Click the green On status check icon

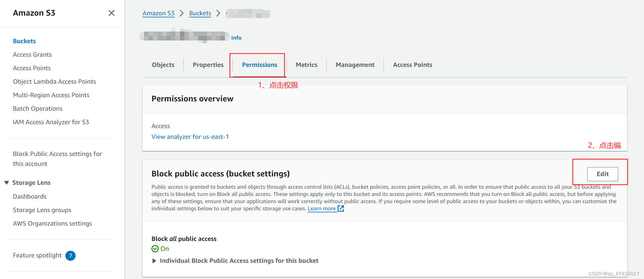tap(155, 249)
